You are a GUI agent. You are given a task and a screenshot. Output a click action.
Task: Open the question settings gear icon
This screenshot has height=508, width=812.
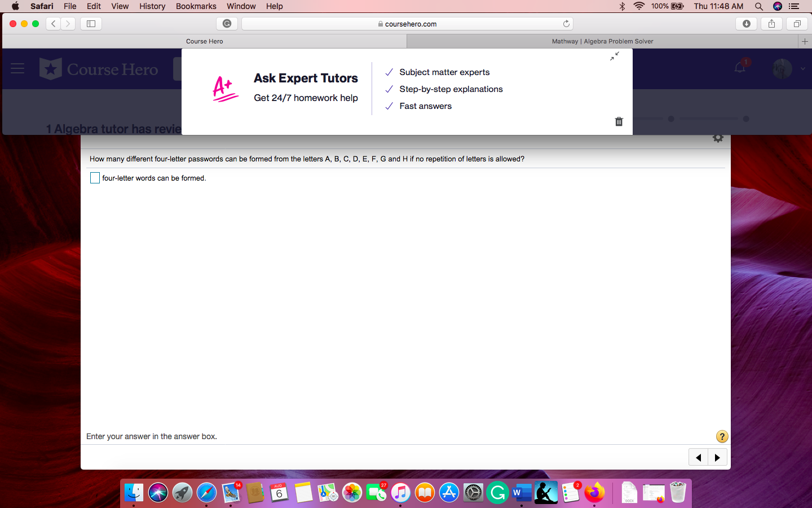(x=718, y=138)
